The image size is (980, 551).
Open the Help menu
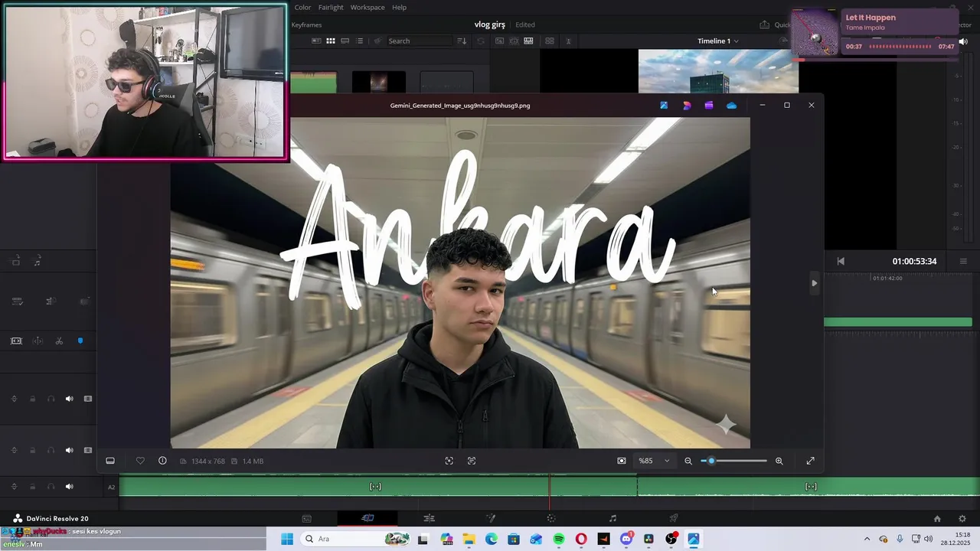[x=400, y=7]
